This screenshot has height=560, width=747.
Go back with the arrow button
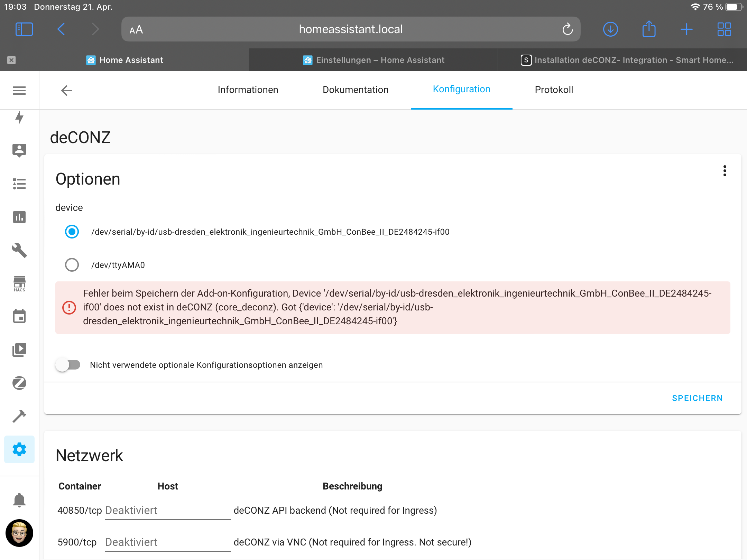(x=66, y=91)
